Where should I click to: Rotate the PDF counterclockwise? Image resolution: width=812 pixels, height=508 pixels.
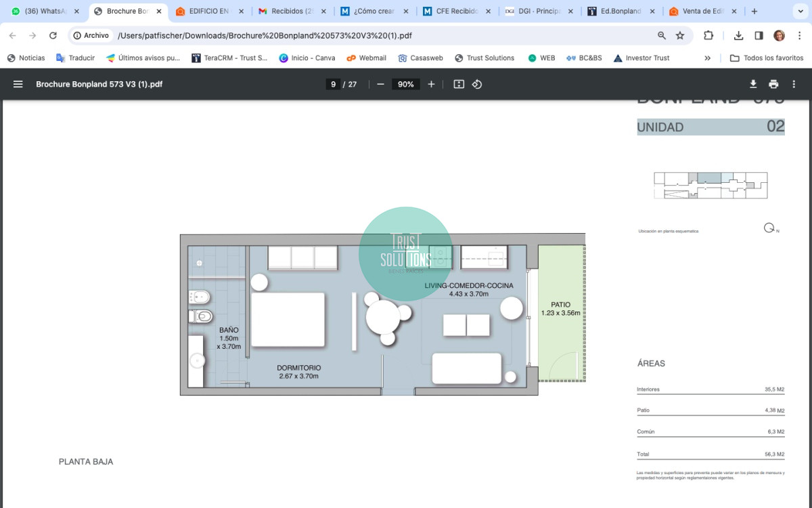477,84
